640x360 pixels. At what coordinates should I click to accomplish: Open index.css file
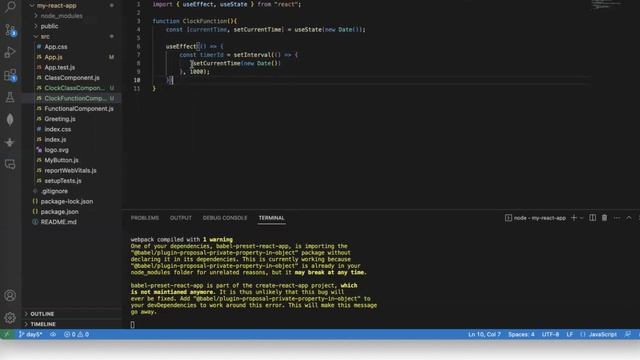click(58, 129)
